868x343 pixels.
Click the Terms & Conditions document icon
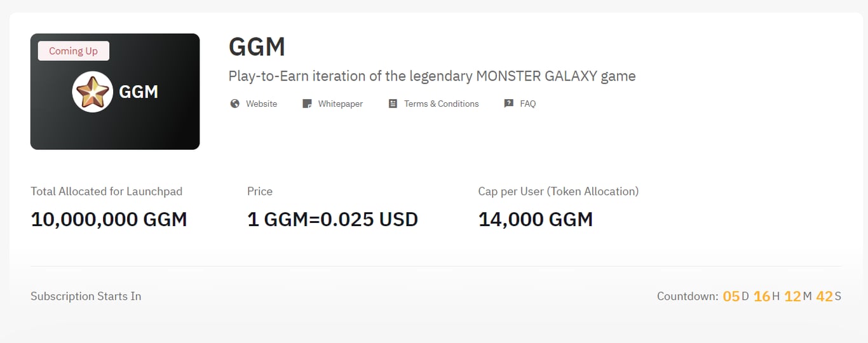pyautogui.click(x=393, y=104)
